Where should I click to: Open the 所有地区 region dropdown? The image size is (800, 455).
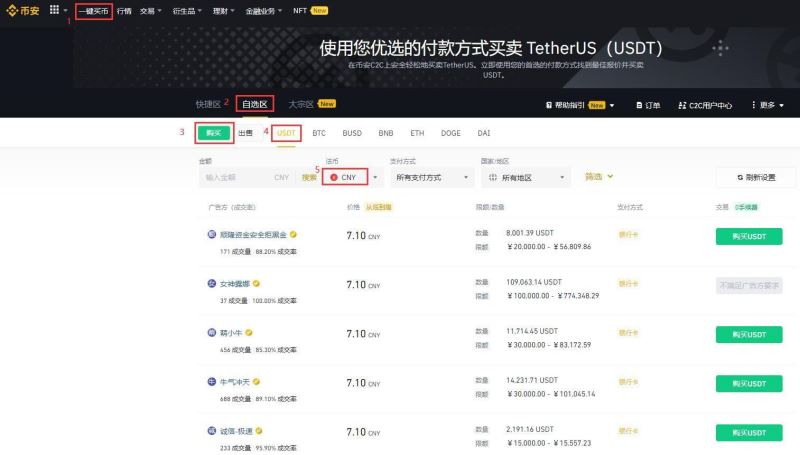[526, 178]
